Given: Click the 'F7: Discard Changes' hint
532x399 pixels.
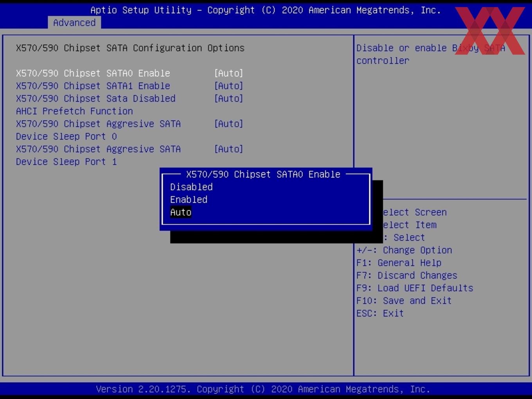Looking at the screenshot, I should 407,275.
